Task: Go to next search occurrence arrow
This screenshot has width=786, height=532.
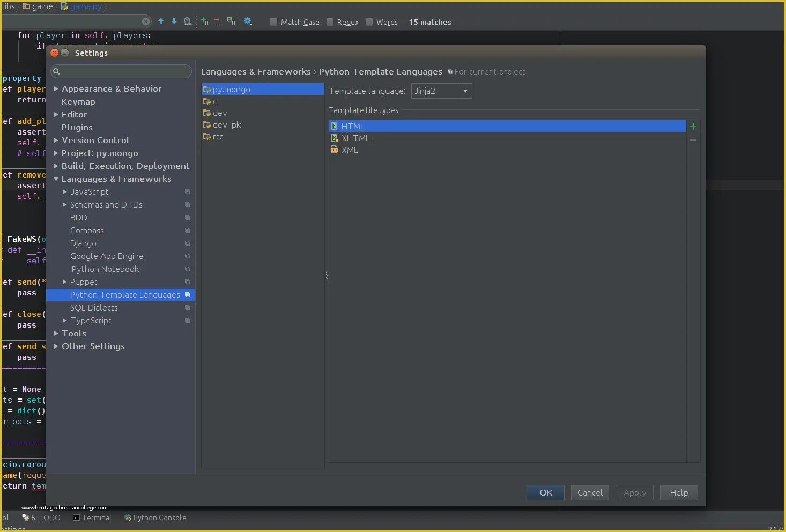Action: pos(174,21)
